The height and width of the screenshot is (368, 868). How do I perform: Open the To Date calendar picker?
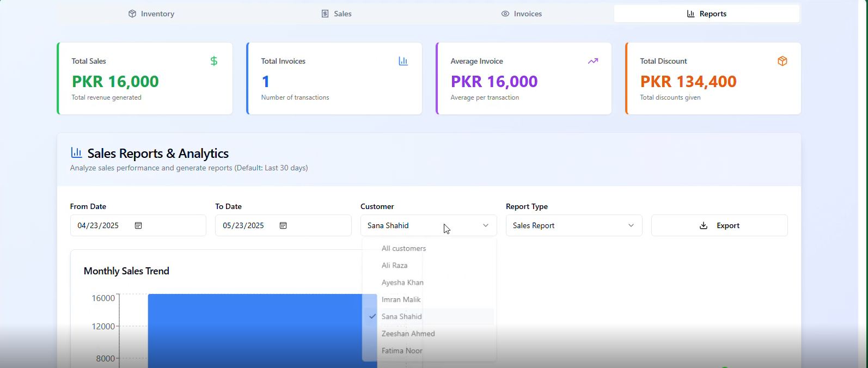pos(283,225)
